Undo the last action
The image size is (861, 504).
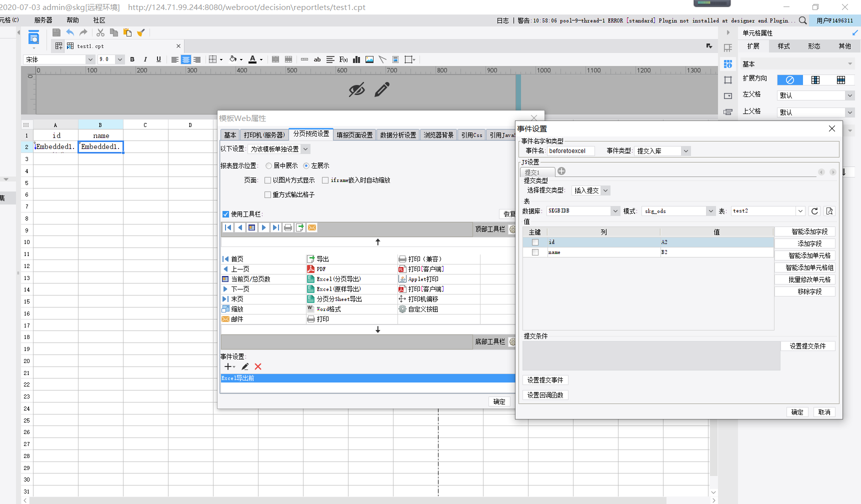(70, 32)
